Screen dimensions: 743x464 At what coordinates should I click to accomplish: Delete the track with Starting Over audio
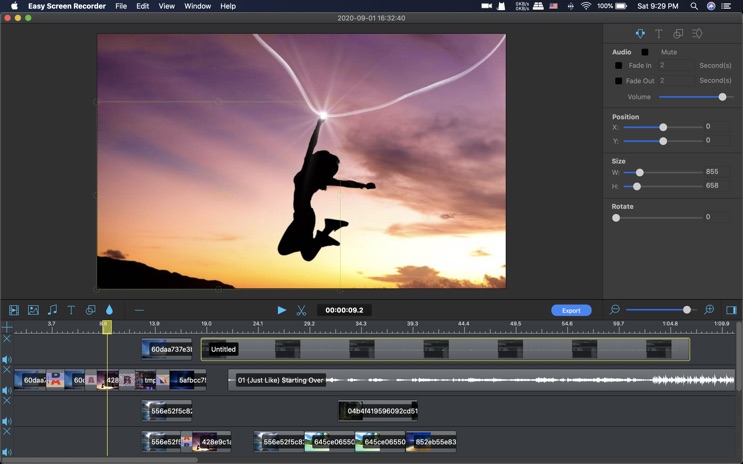(x=7, y=369)
